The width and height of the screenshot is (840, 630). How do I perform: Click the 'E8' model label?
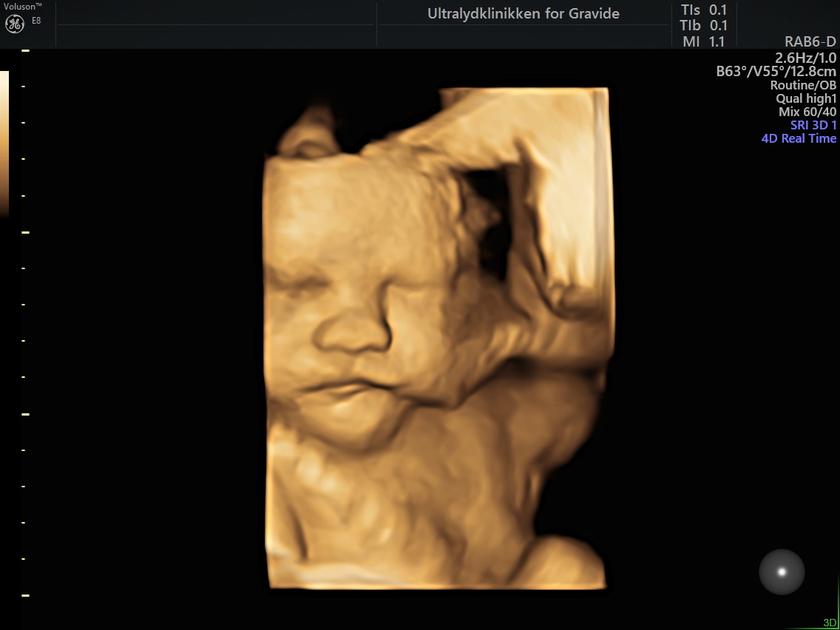36,21
